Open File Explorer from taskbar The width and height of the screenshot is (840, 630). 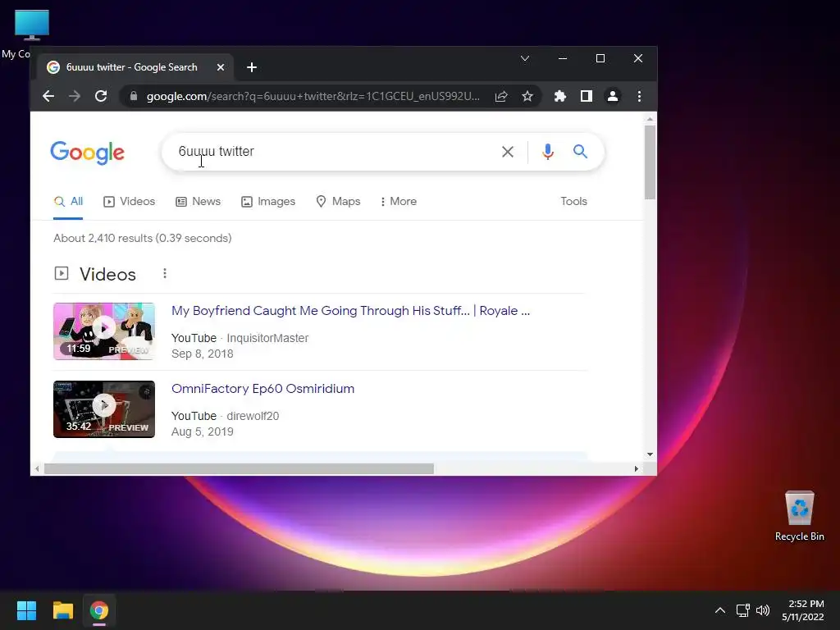pos(62,610)
